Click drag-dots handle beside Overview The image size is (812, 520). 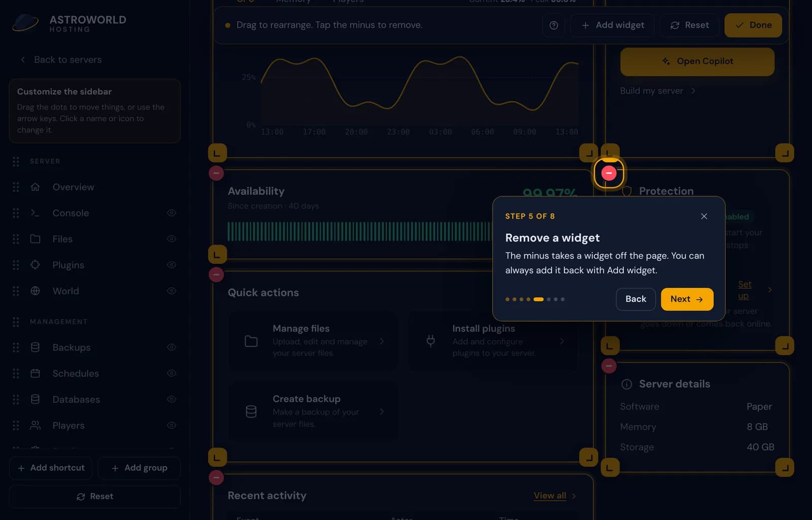(16, 187)
